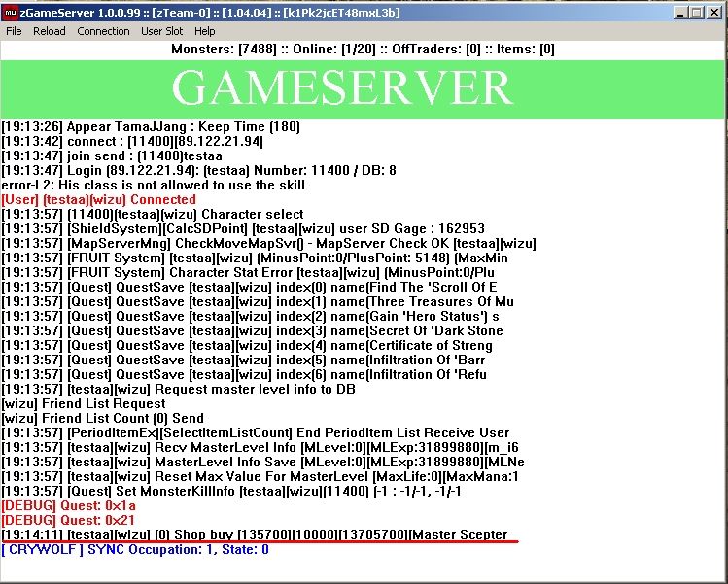Open the Connection menu

103,31
